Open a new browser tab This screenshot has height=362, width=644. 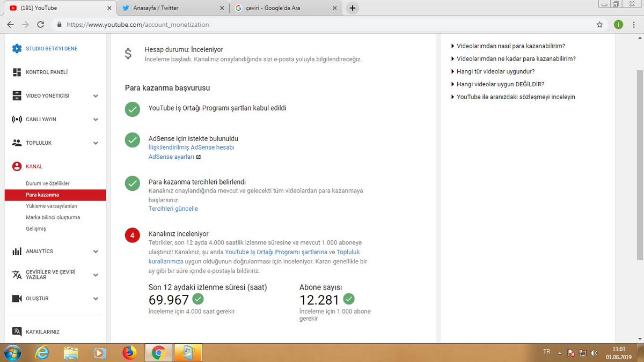tap(352, 8)
